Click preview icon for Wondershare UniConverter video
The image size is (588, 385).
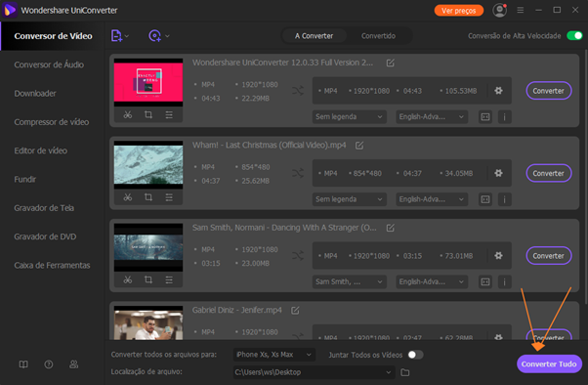(x=485, y=116)
